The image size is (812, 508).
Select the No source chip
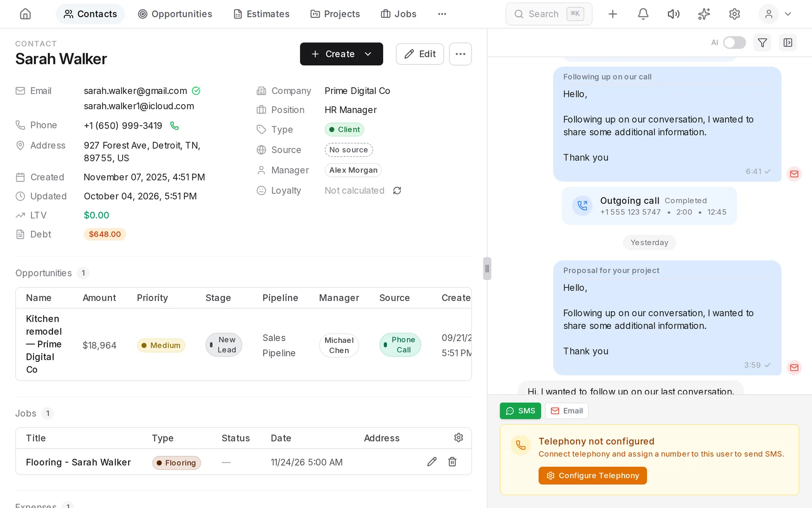(348, 150)
